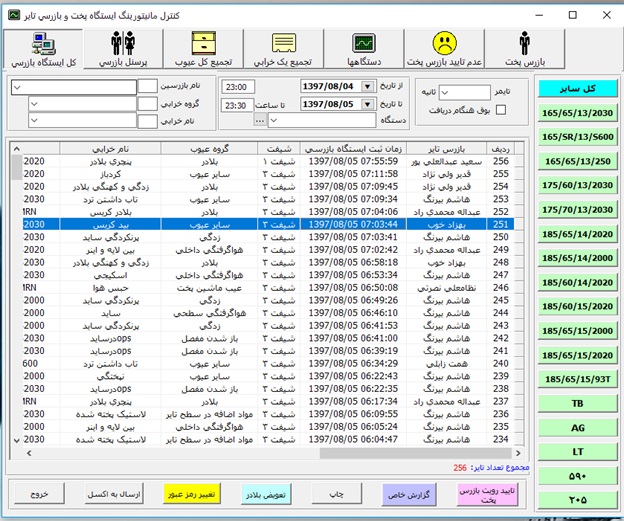Click the ellipsis button beside the دستگاه box

(260, 120)
